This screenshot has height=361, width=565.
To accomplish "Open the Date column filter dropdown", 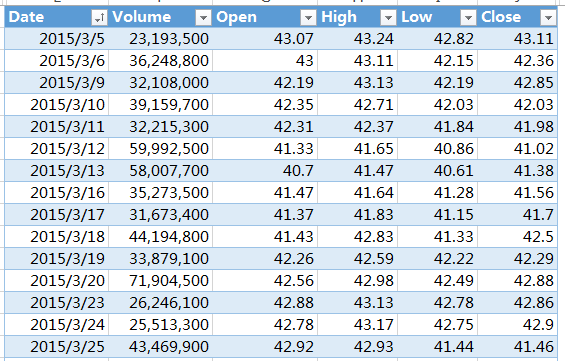I will [x=99, y=18].
